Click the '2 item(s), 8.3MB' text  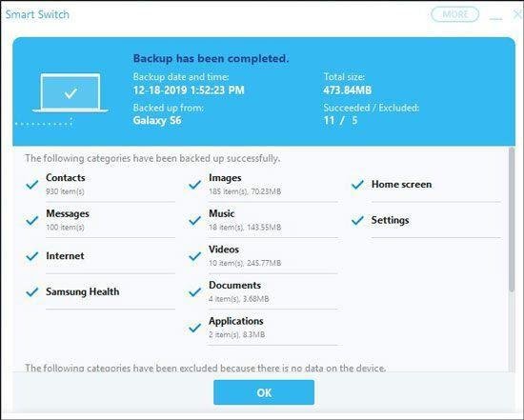237,334
